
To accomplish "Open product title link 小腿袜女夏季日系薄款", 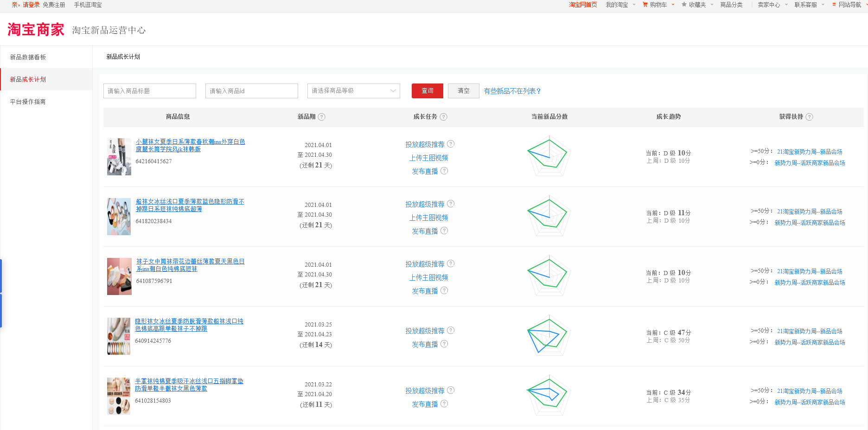I will click(x=190, y=145).
